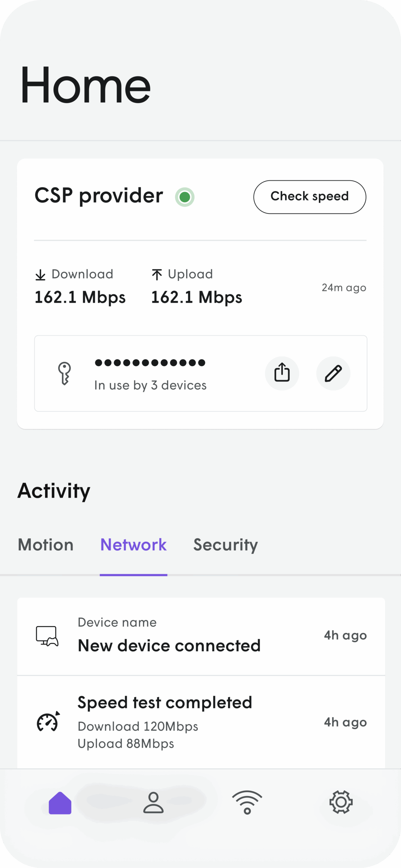401x868 pixels.
Task: Tap the share password icon
Action: click(x=282, y=373)
